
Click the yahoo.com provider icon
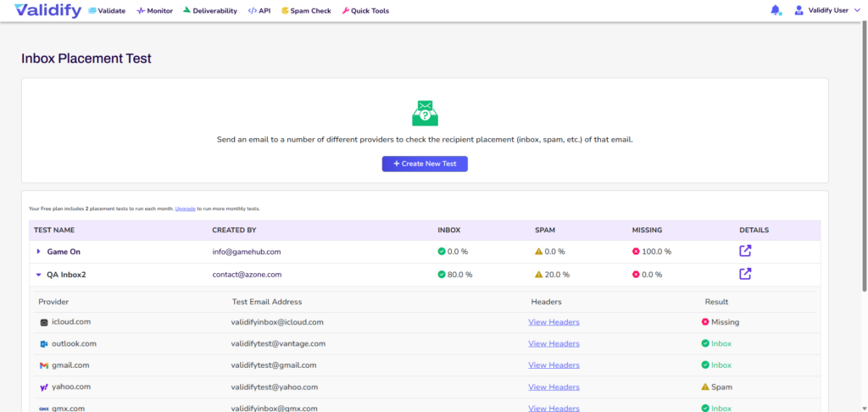point(44,387)
